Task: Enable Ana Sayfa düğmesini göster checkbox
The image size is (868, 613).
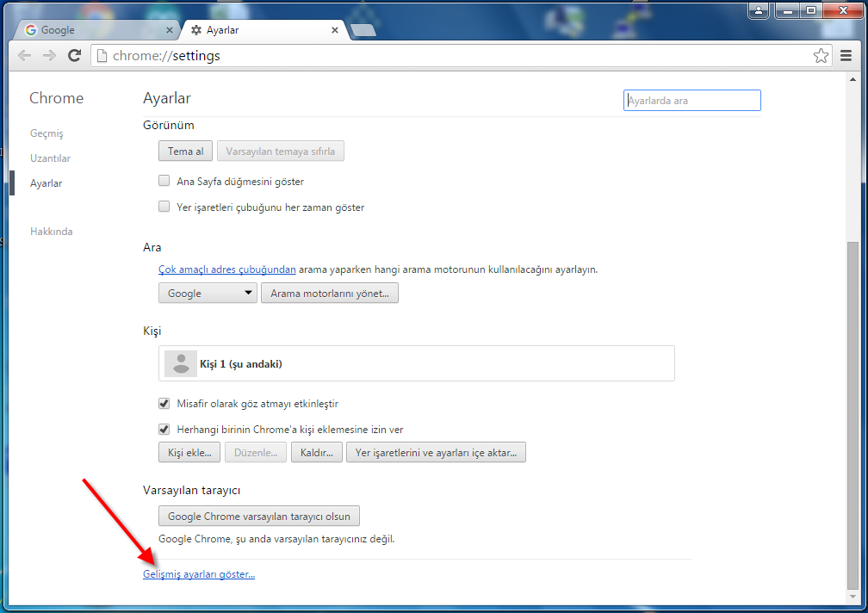Action: pos(164,180)
